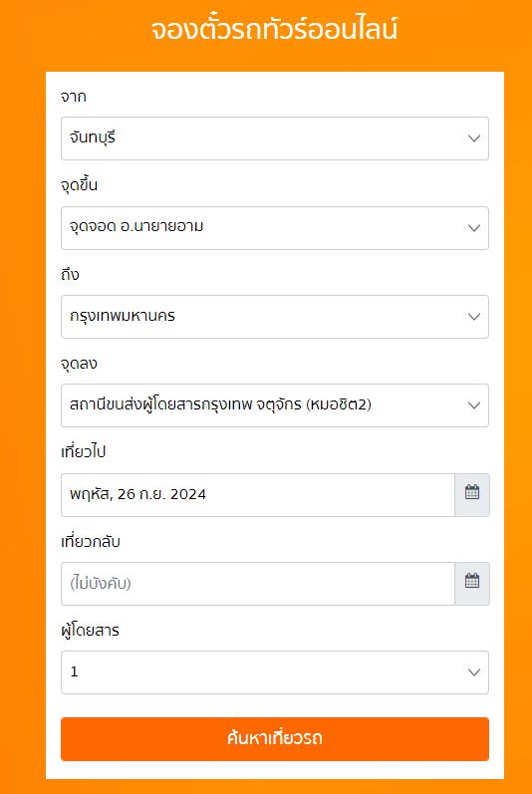Click the จาก field label

tap(74, 97)
